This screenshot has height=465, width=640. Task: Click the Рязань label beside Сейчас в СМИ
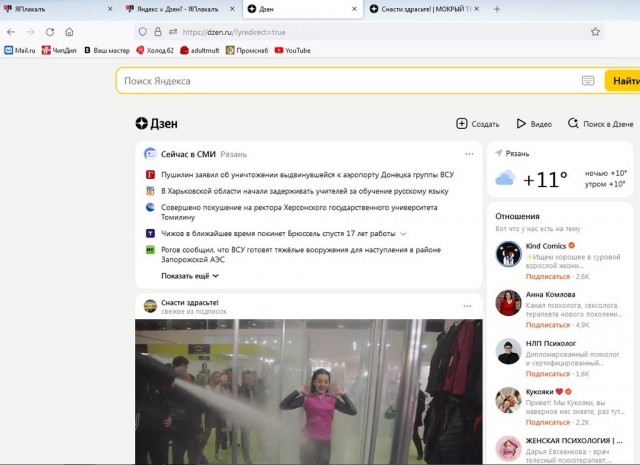point(233,154)
